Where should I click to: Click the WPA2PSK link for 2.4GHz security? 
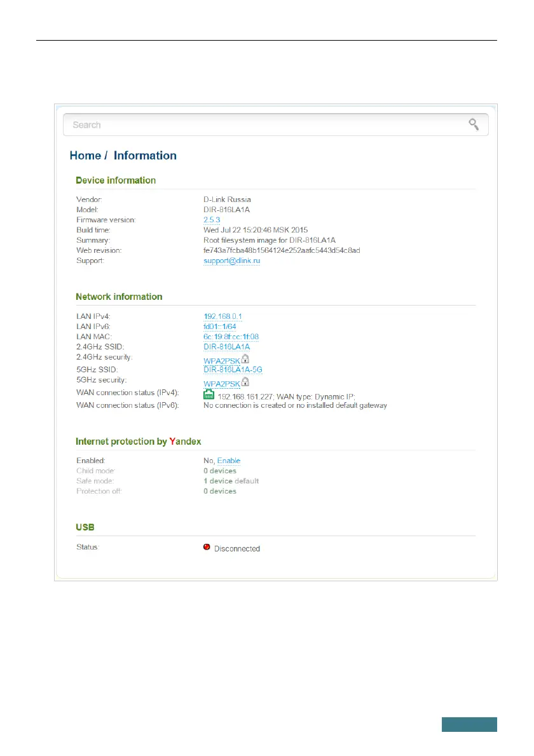tap(222, 361)
